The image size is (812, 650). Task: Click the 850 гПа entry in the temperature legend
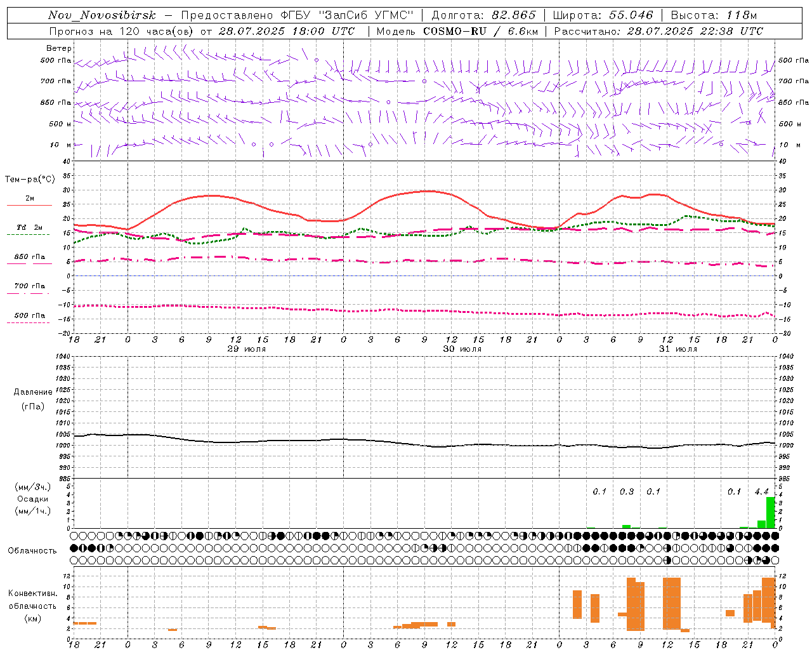coord(30,257)
